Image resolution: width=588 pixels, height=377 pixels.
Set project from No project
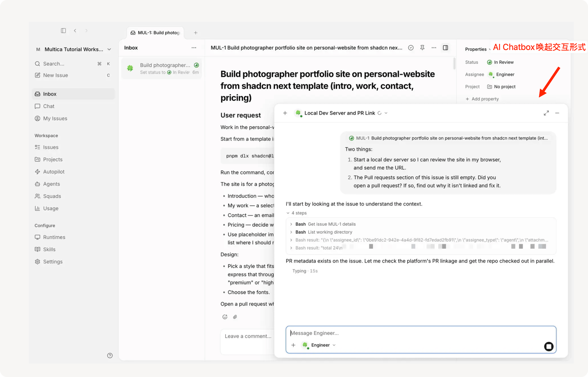pyautogui.click(x=501, y=87)
